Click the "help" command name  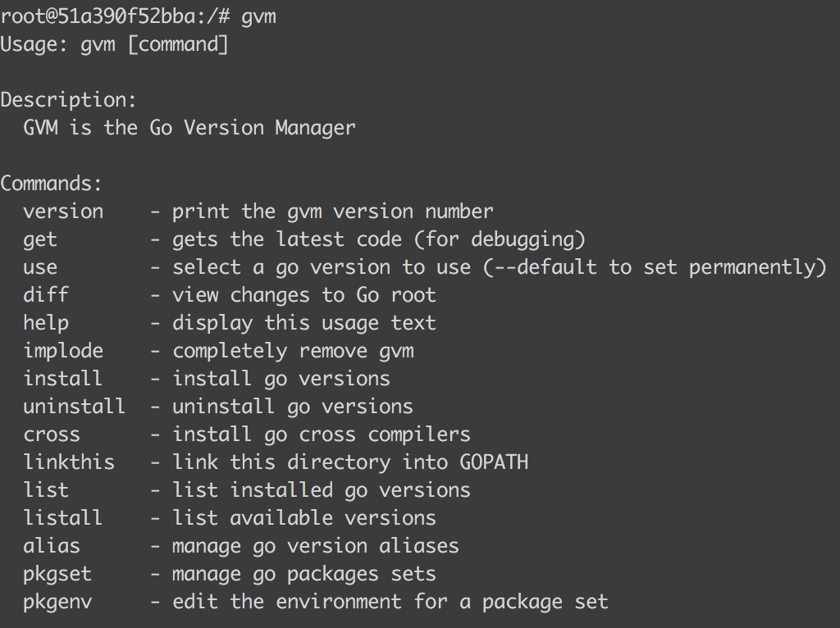pyautogui.click(x=46, y=323)
